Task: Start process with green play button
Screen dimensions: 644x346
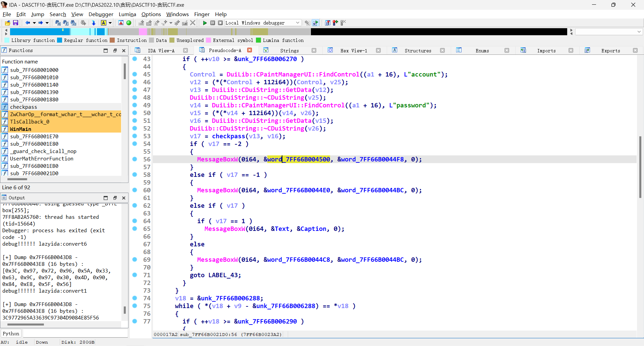Action: click(205, 23)
